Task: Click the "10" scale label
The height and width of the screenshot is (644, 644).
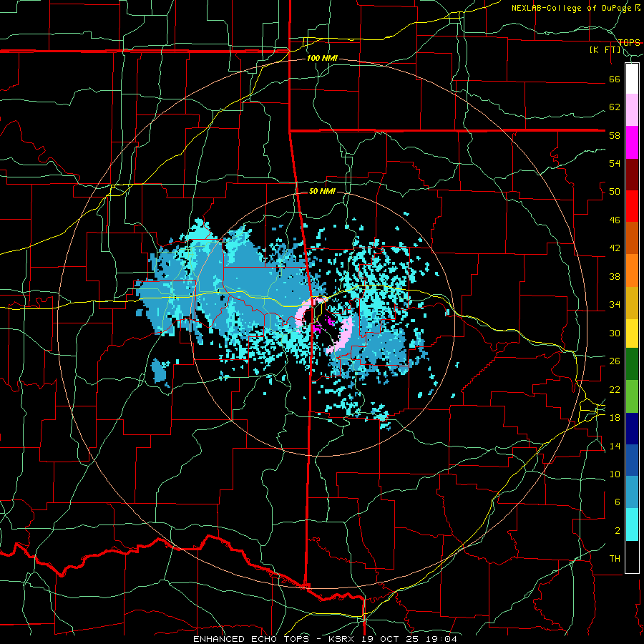Action: tap(615, 474)
